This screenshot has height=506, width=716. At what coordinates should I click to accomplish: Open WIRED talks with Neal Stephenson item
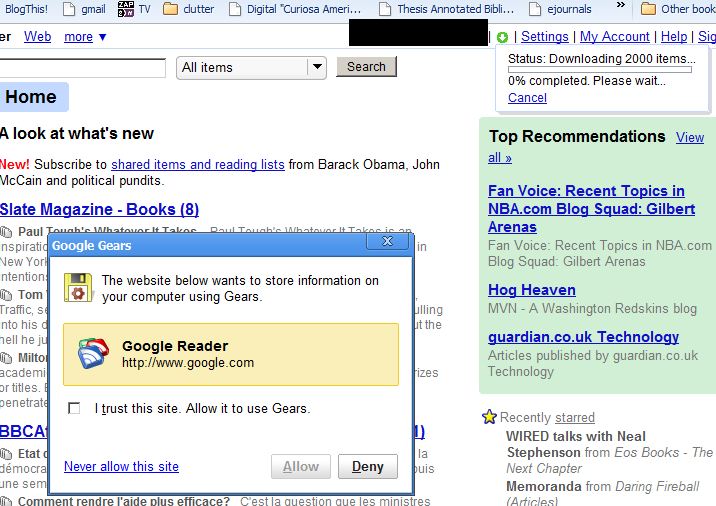tap(576, 444)
